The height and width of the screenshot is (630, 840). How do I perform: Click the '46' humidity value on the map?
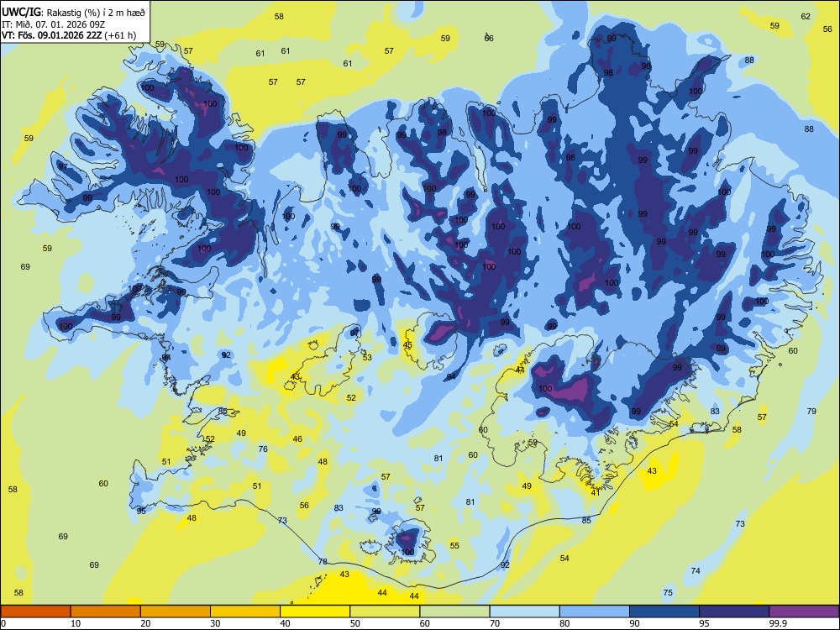pyautogui.click(x=297, y=438)
